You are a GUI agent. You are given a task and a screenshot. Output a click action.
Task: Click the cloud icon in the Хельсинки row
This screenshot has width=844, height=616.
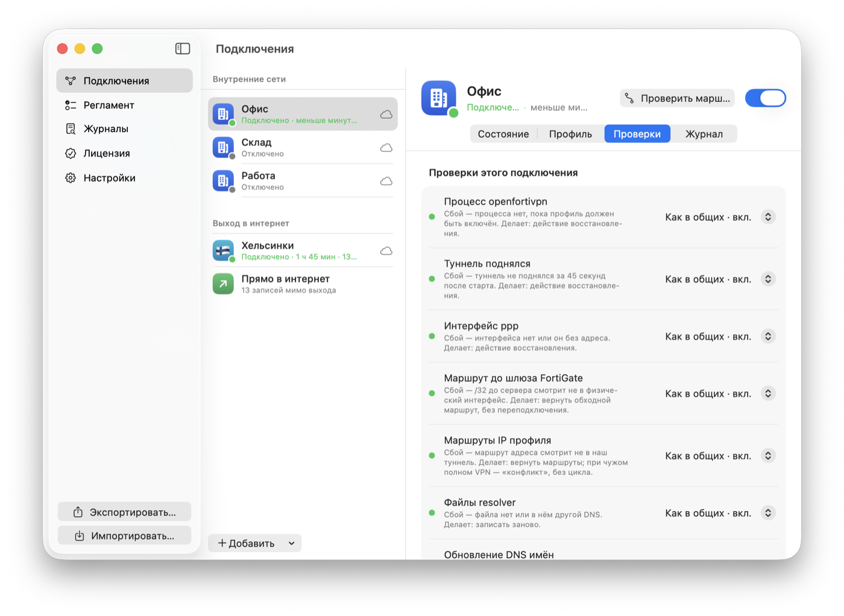tap(386, 251)
